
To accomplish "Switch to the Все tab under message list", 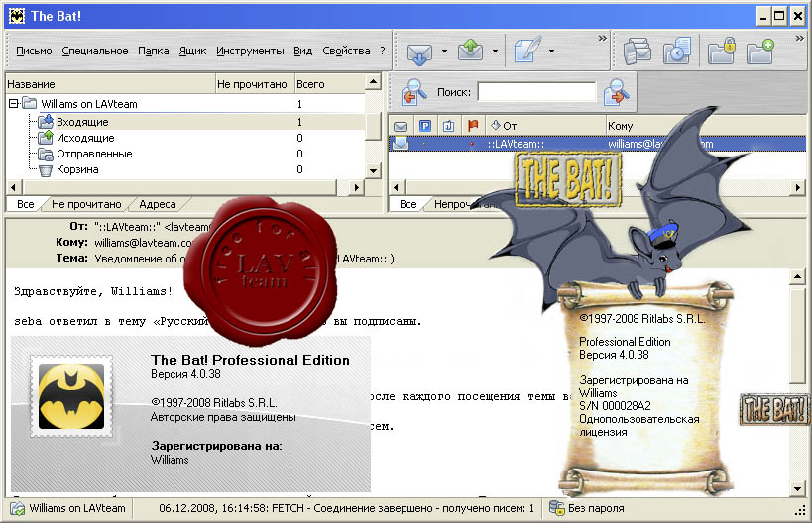I will [x=408, y=204].
